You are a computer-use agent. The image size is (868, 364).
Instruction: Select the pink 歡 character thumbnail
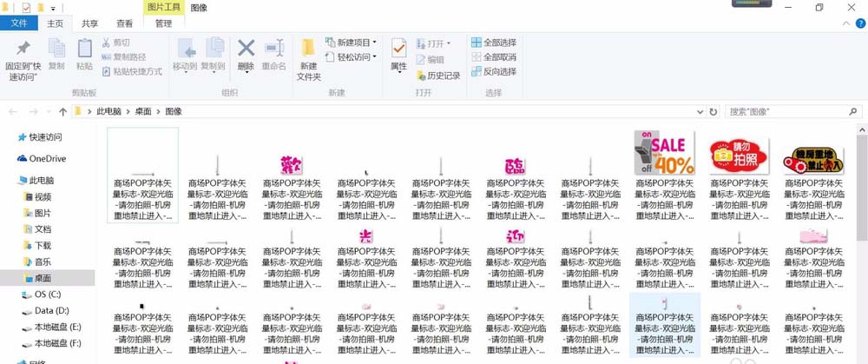click(x=292, y=165)
